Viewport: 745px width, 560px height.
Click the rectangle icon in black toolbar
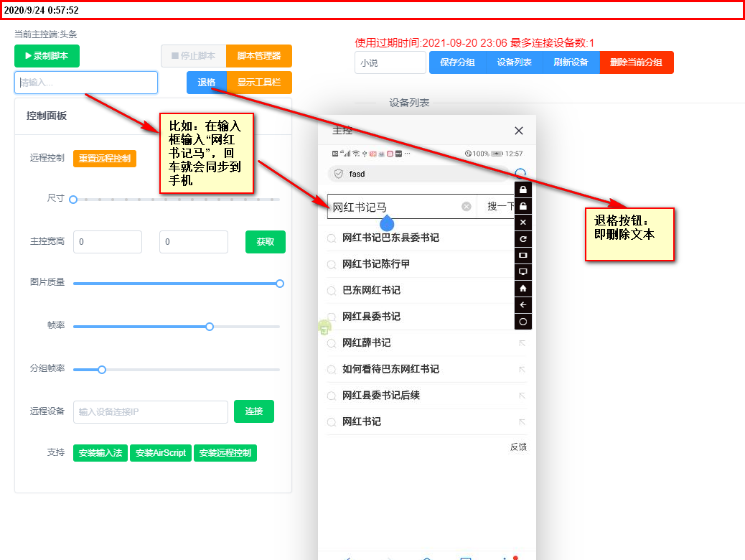click(523, 256)
